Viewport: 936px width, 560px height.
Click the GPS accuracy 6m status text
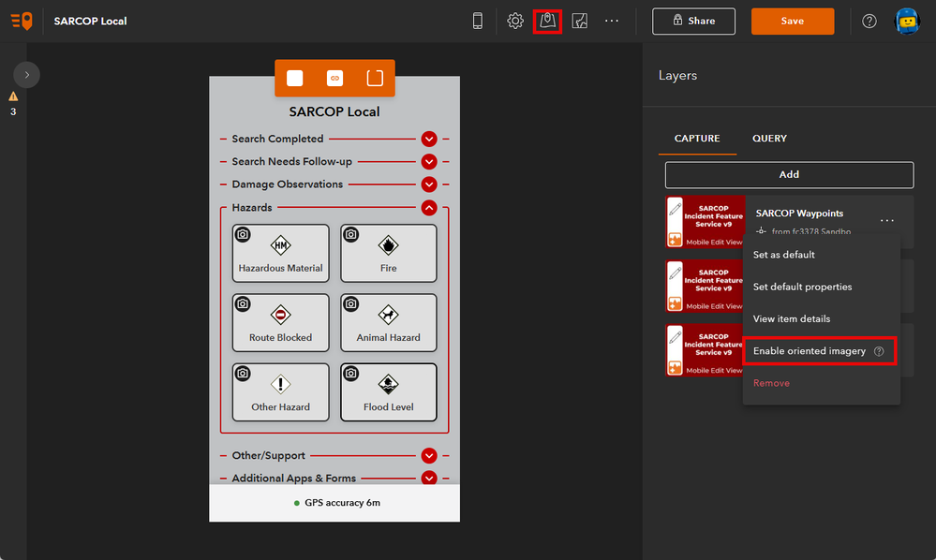[342, 503]
